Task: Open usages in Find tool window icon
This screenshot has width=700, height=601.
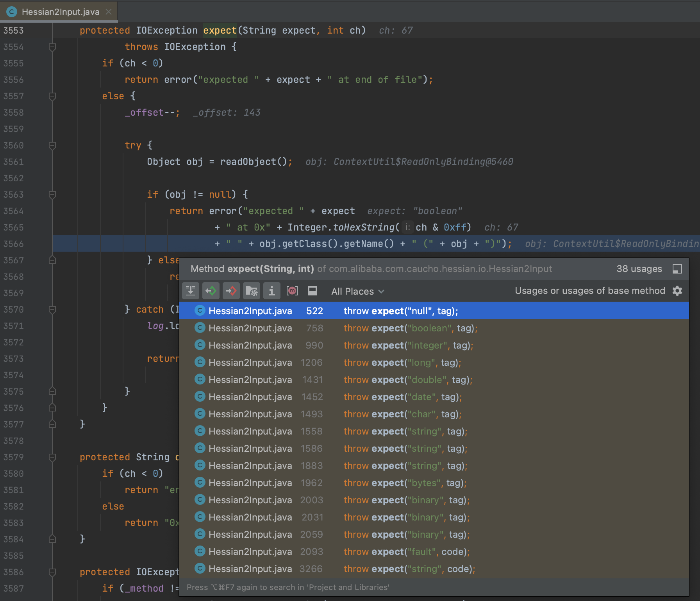Action: pyautogui.click(x=677, y=269)
